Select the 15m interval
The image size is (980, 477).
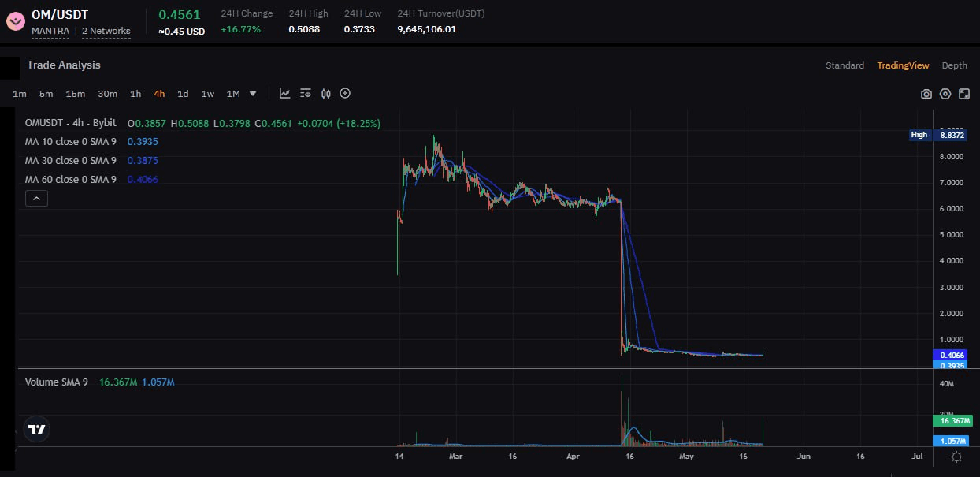pos(76,94)
